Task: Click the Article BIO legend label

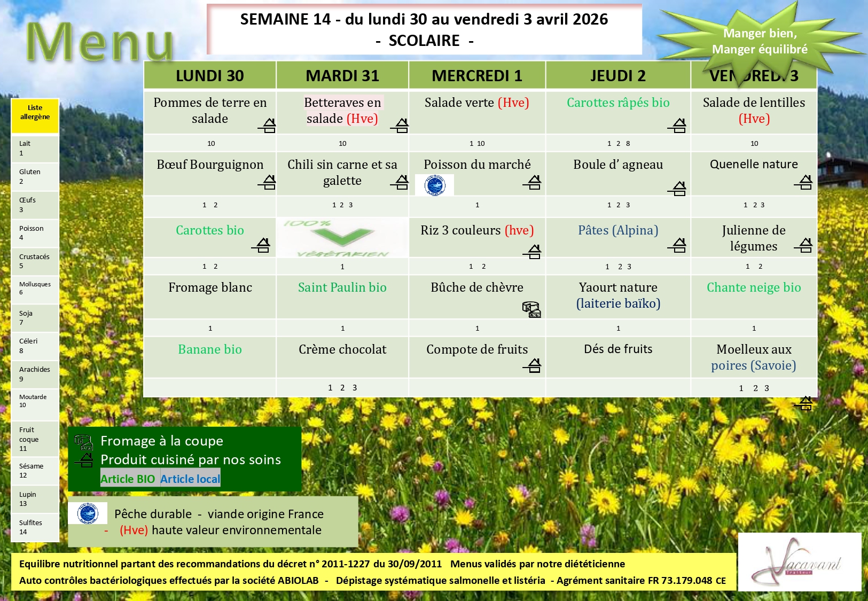Action: point(128,479)
